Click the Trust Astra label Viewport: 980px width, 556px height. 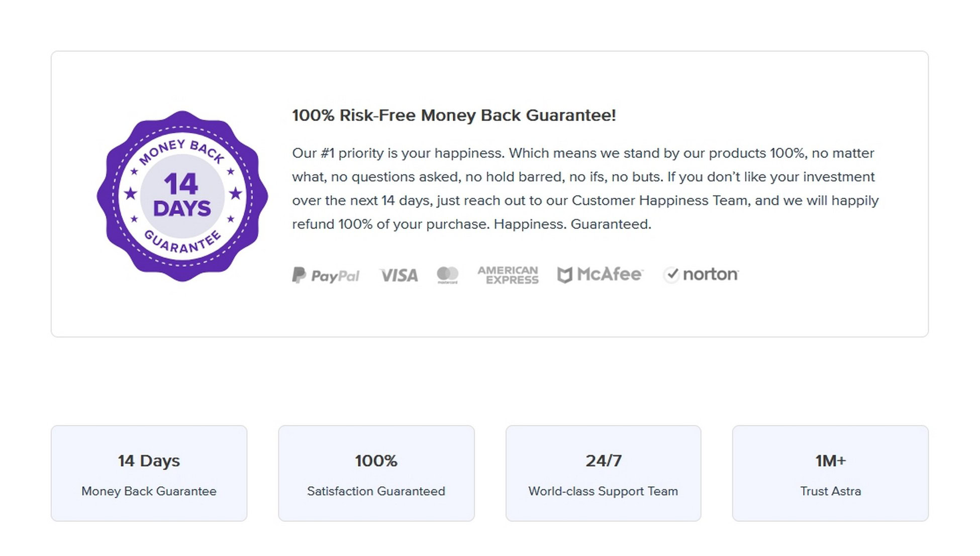click(830, 491)
